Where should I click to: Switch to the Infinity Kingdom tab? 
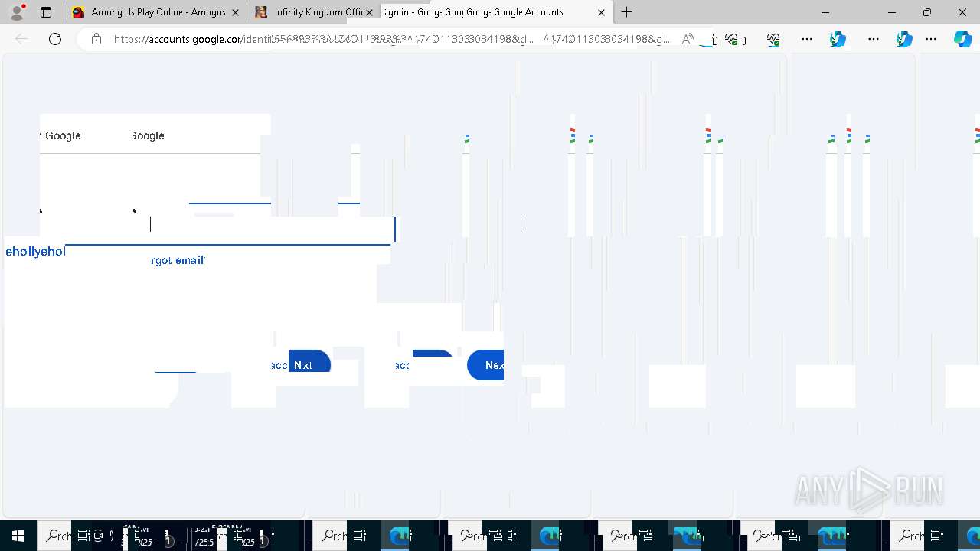pyautogui.click(x=313, y=12)
